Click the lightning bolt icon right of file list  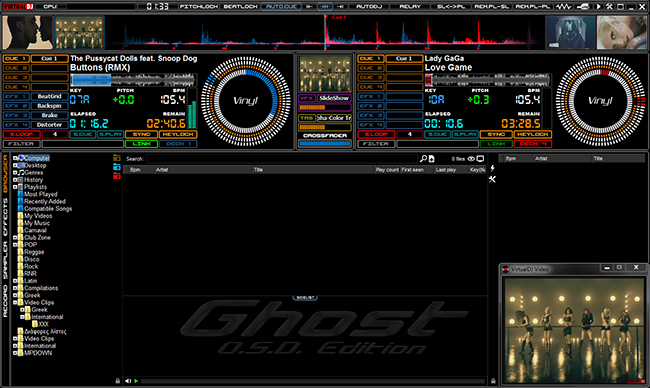click(x=492, y=168)
